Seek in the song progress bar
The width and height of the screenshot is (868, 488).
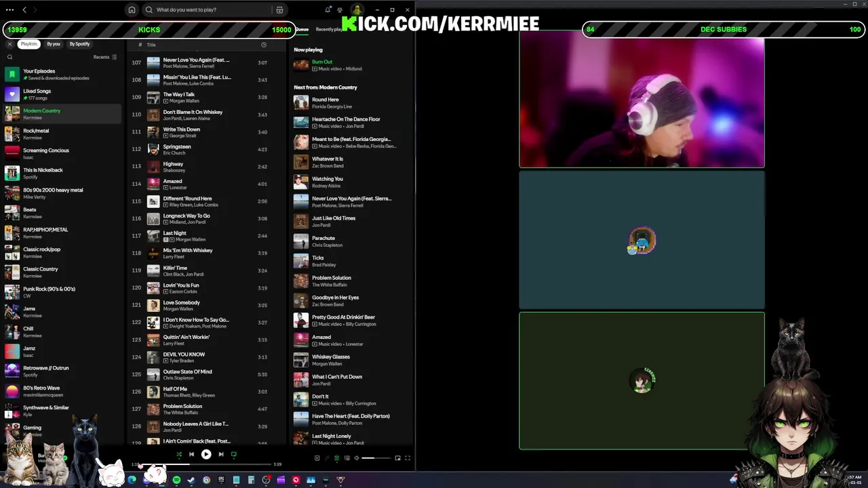(x=206, y=464)
